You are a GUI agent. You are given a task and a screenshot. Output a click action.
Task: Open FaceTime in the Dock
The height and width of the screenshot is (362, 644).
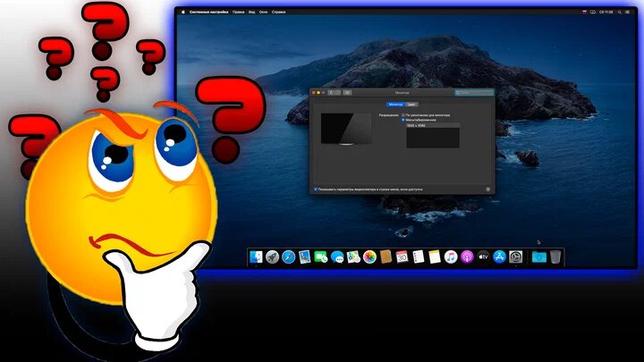[321, 257]
